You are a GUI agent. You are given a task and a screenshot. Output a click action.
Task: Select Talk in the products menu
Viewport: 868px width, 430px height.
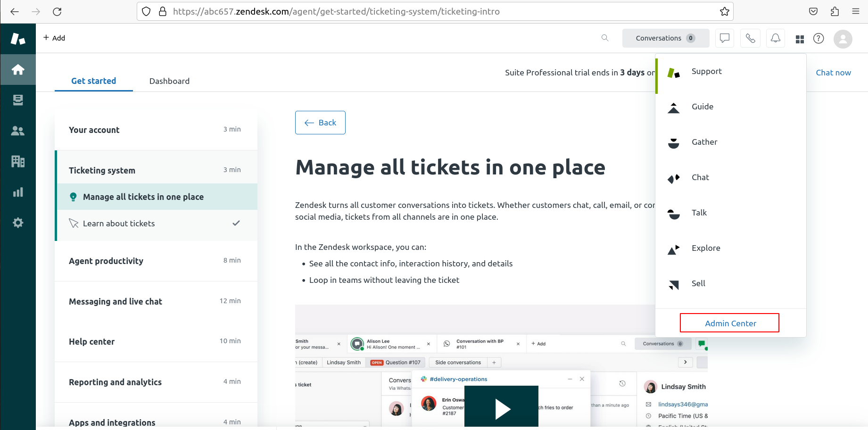(x=731, y=213)
